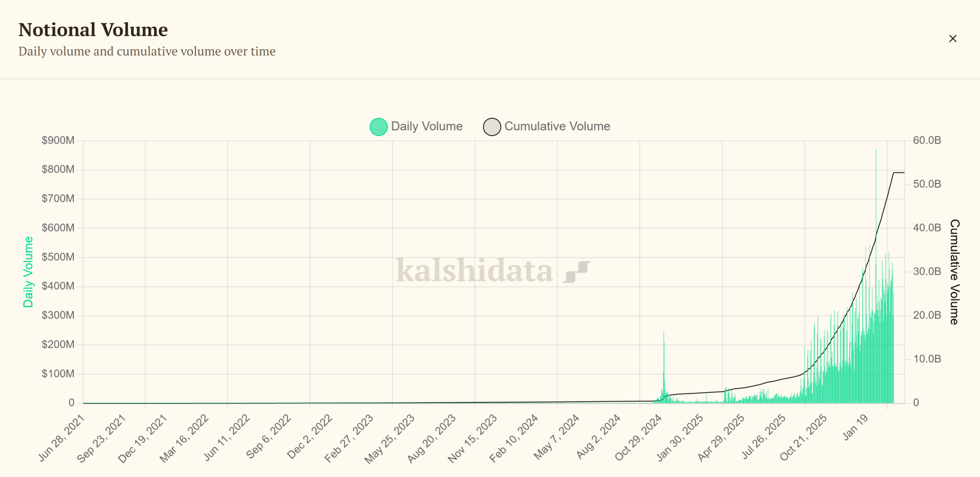Image resolution: width=980 pixels, height=477 pixels.
Task: Toggle visibility of the Cumulative Volume series
Action: pyautogui.click(x=557, y=126)
